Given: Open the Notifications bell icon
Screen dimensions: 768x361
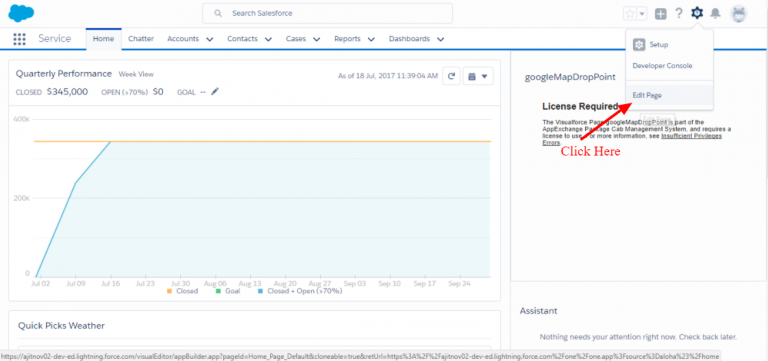Looking at the screenshot, I should pyautogui.click(x=716, y=14).
